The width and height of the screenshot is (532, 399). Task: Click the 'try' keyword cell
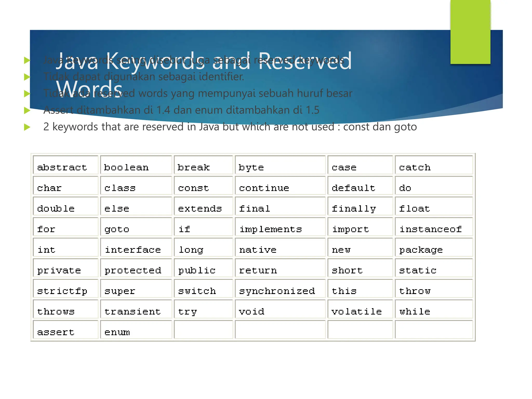click(203, 309)
